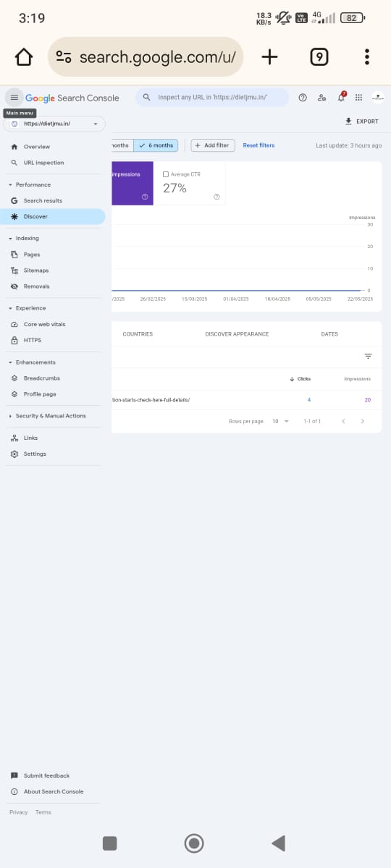Click the Reset filters link
Viewport: 391px width, 868px height.
(258, 145)
